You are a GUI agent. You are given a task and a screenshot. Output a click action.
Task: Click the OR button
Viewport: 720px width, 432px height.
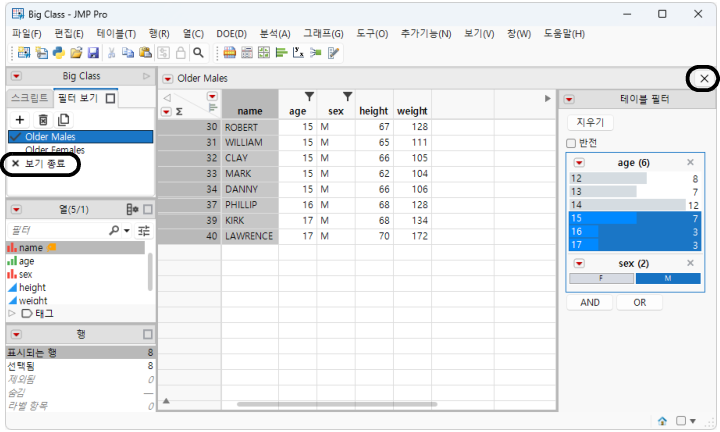640,303
